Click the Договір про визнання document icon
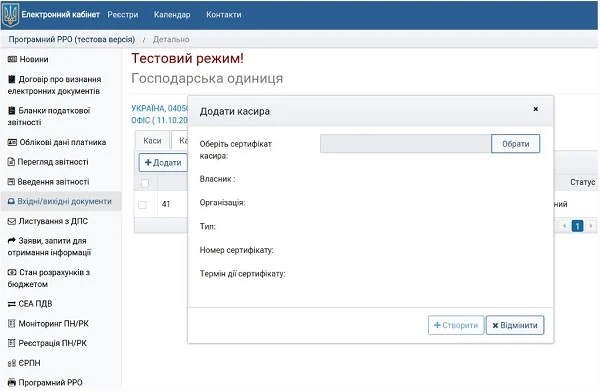This screenshot has height=391, width=600. pyautogui.click(x=11, y=79)
